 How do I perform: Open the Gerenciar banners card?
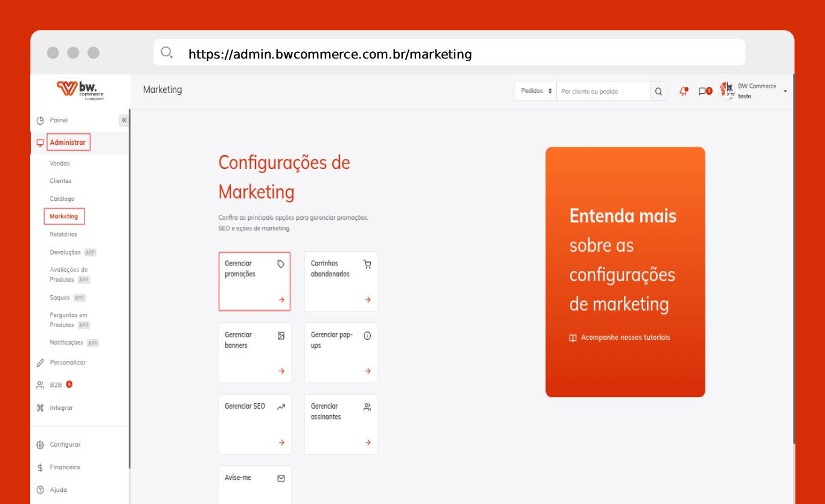tap(255, 353)
